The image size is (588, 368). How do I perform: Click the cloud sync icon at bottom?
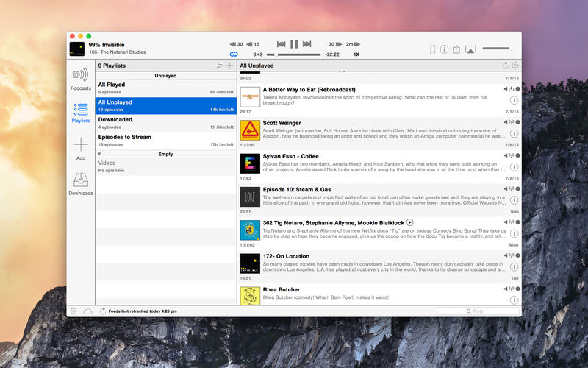click(88, 311)
